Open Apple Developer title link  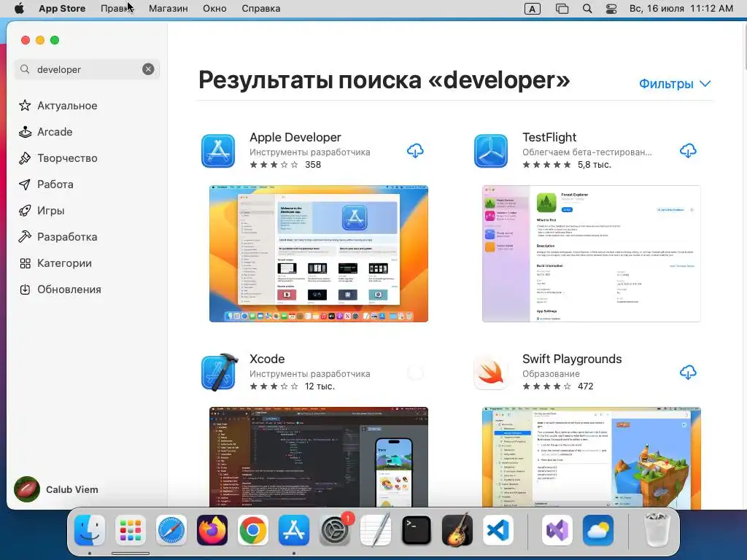click(x=295, y=137)
